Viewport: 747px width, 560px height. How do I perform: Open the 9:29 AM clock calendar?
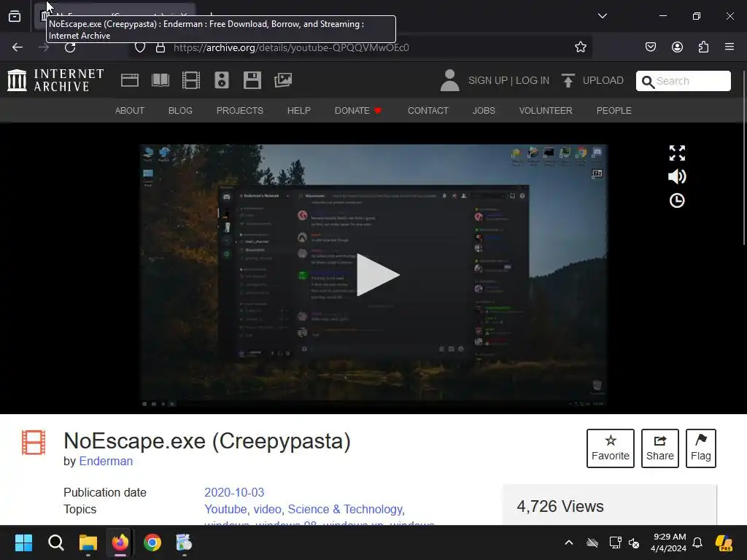[x=668, y=542]
